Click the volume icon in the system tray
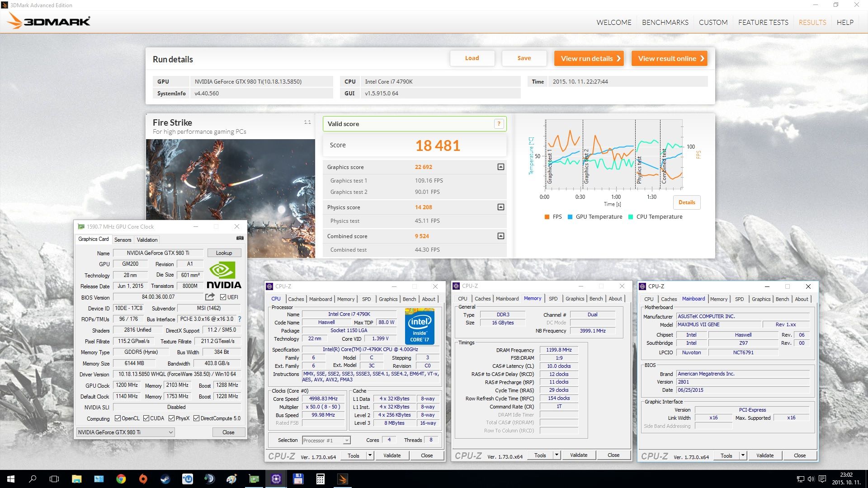 (811, 479)
